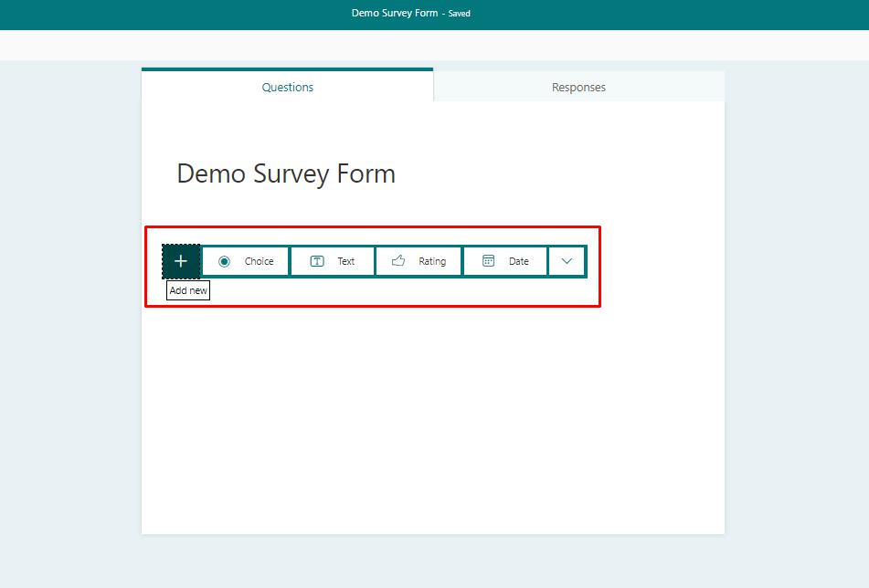
Task: Select the Questions tab
Action: (287, 87)
